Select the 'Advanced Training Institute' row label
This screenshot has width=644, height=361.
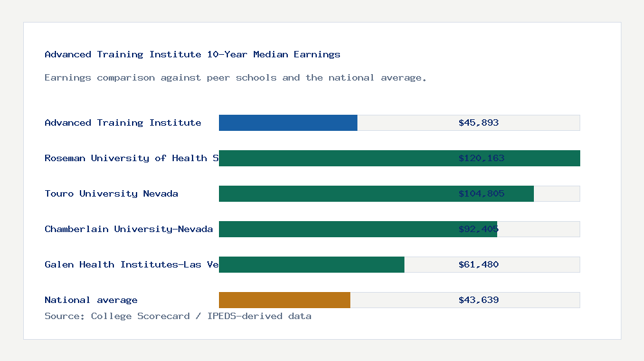(x=123, y=122)
